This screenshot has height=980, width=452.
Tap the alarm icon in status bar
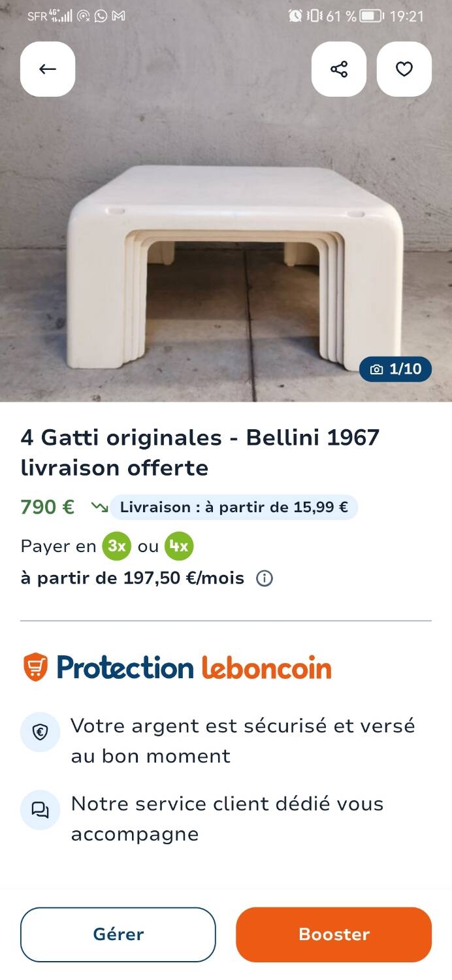295,16
